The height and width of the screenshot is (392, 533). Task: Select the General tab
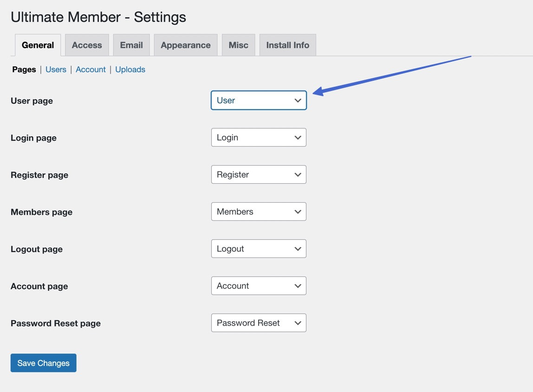38,45
